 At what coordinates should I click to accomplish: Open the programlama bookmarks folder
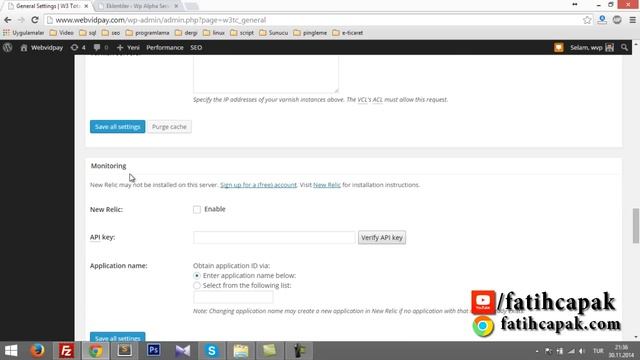(147, 33)
